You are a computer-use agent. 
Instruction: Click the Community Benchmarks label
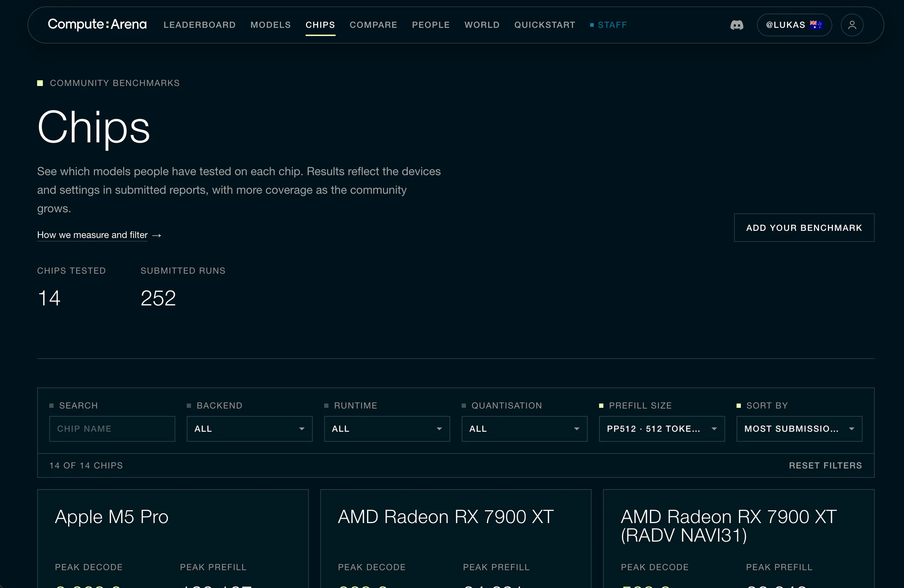115,83
